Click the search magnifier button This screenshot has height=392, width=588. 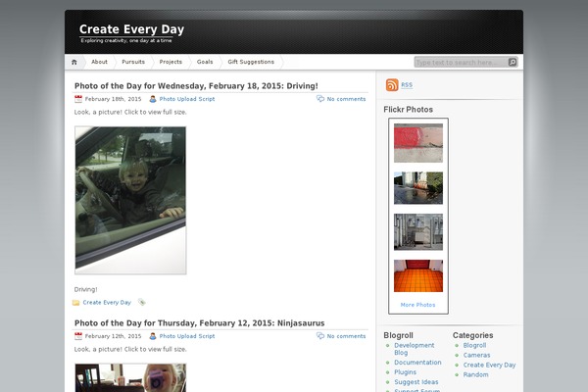click(513, 63)
